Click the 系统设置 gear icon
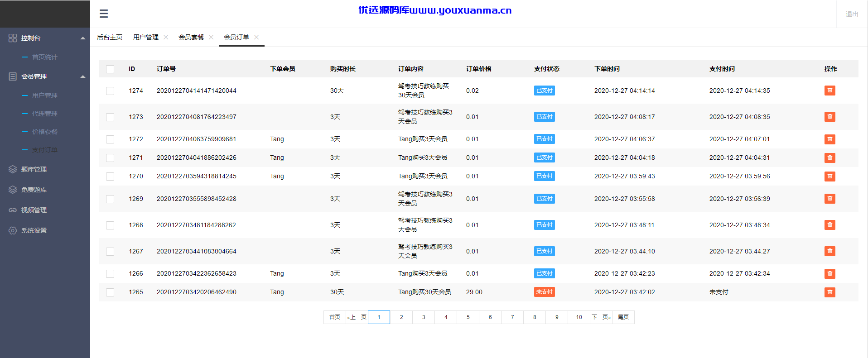The image size is (868, 358). coord(13,230)
